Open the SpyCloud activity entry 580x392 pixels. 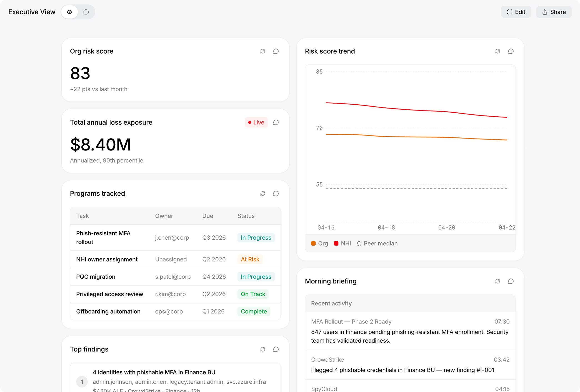click(x=410, y=386)
